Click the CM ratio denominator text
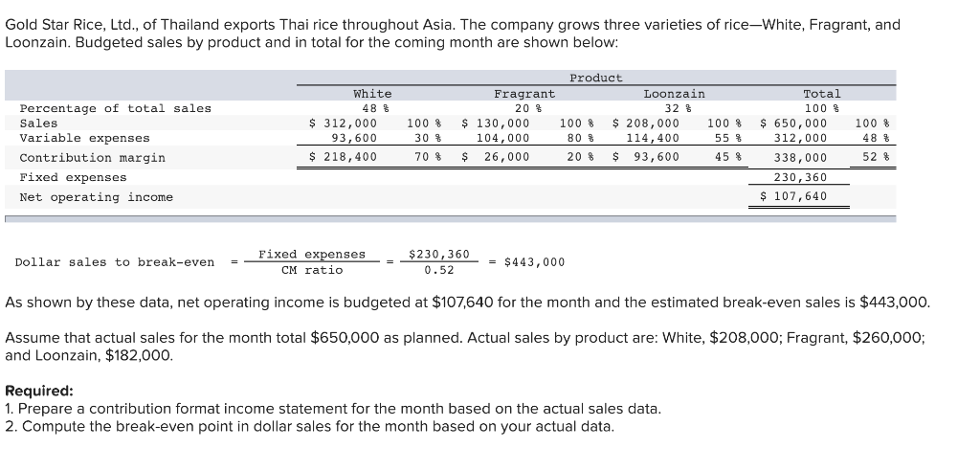 pos(312,270)
